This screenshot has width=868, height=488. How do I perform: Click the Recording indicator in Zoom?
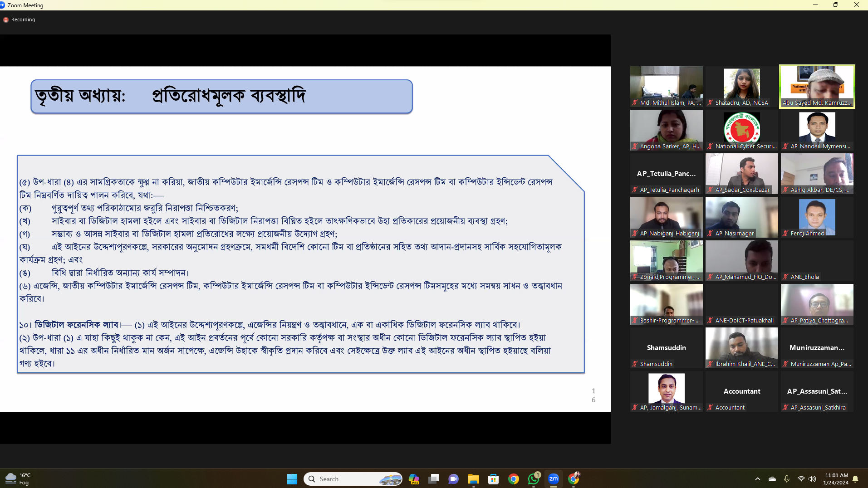coord(19,20)
